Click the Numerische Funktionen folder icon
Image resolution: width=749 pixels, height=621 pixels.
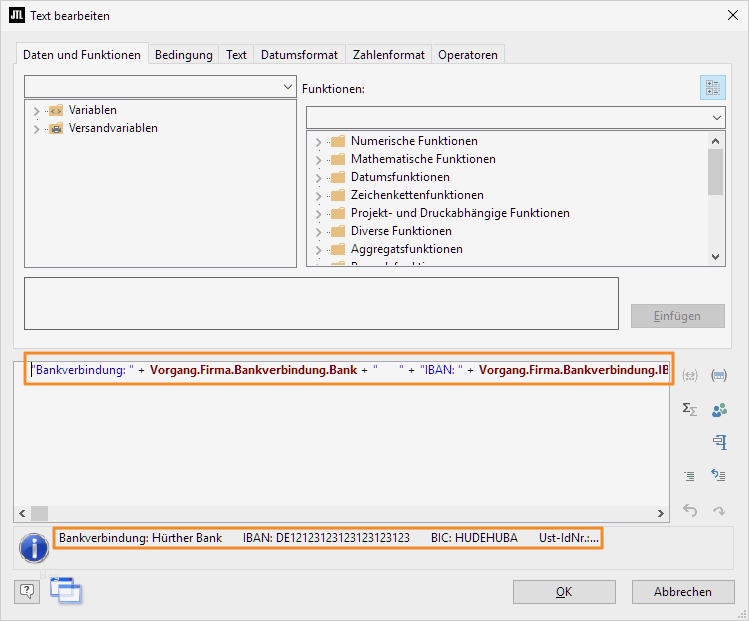[338, 141]
